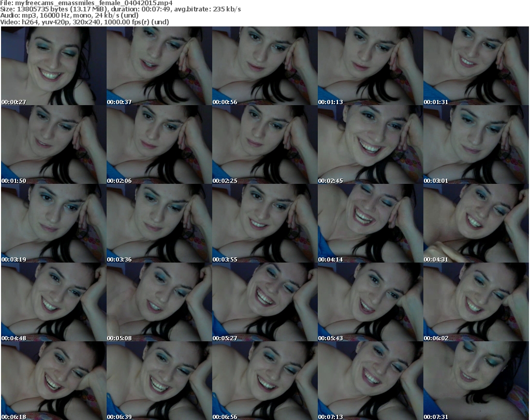Screen dimensions: 530x420
Task: Click the 00:01:31 thumbnail
Action: pyautogui.click(x=476, y=66)
